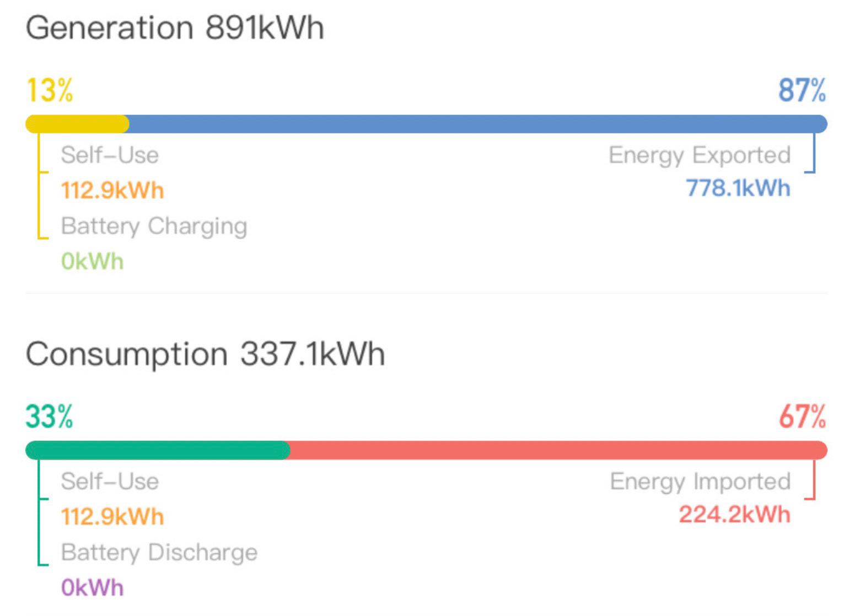Image resolution: width=860 pixels, height=616 pixels.
Task: Open the Generation Self-Use label
Action: tap(110, 155)
